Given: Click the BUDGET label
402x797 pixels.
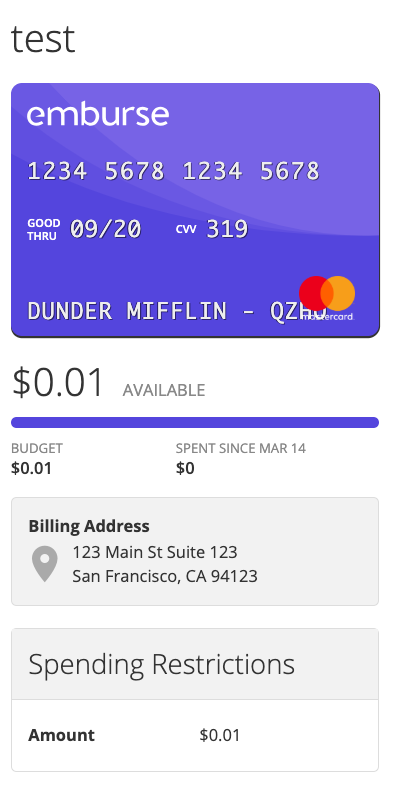Looking at the screenshot, I should [37, 448].
